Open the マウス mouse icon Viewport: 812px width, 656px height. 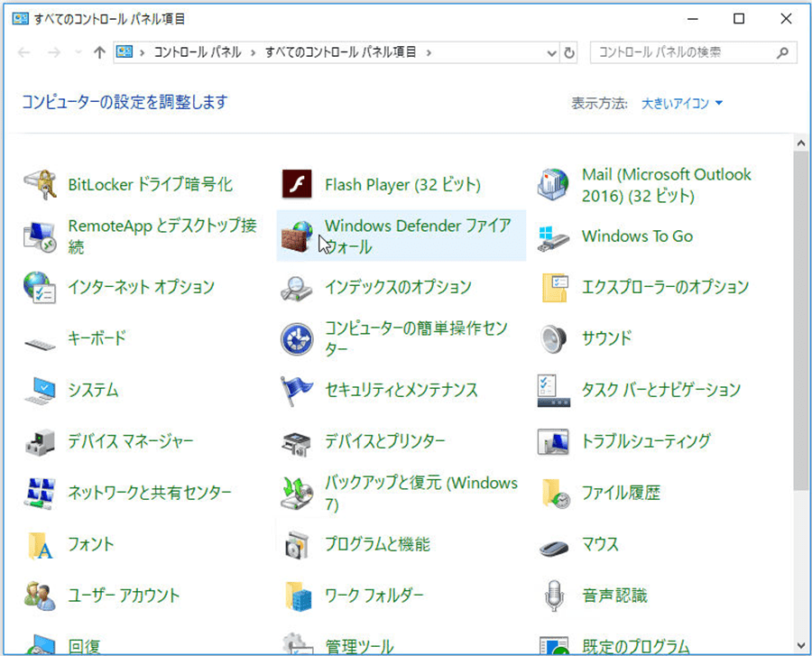554,548
